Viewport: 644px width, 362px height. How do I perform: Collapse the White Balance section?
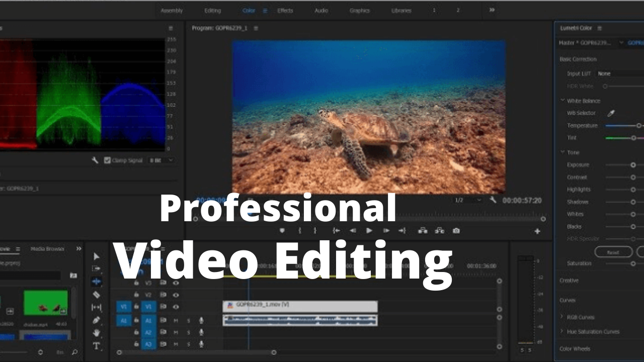[562, 101]
